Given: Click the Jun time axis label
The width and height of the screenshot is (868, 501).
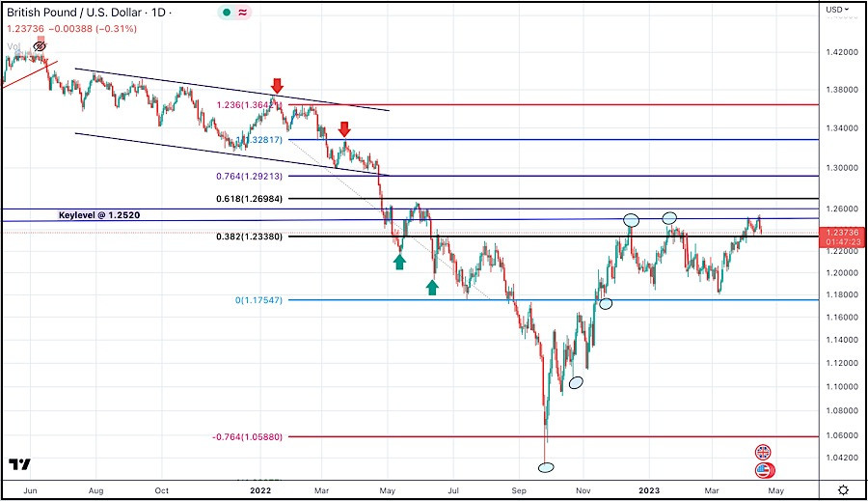Looking at the screenshot, I should tap(31, 490).
